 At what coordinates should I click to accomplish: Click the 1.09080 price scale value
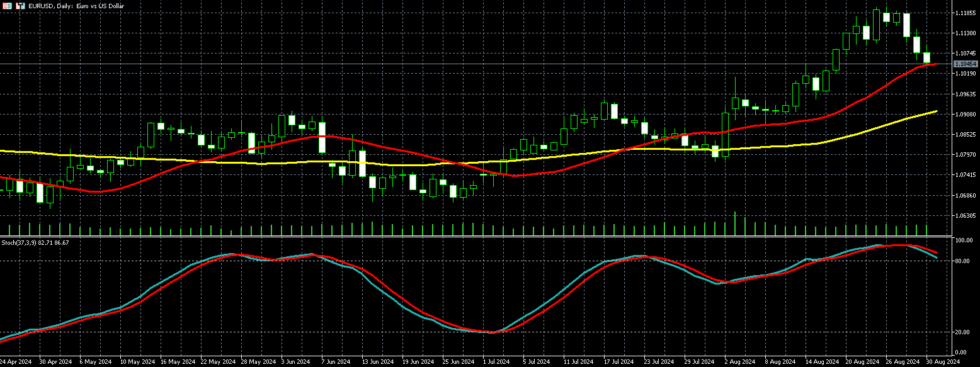pyautogui.click(x=965, y=115)
